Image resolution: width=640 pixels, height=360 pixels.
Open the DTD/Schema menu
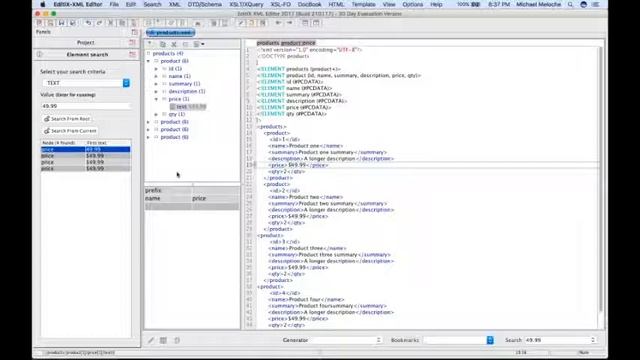[x=204, y=4]
